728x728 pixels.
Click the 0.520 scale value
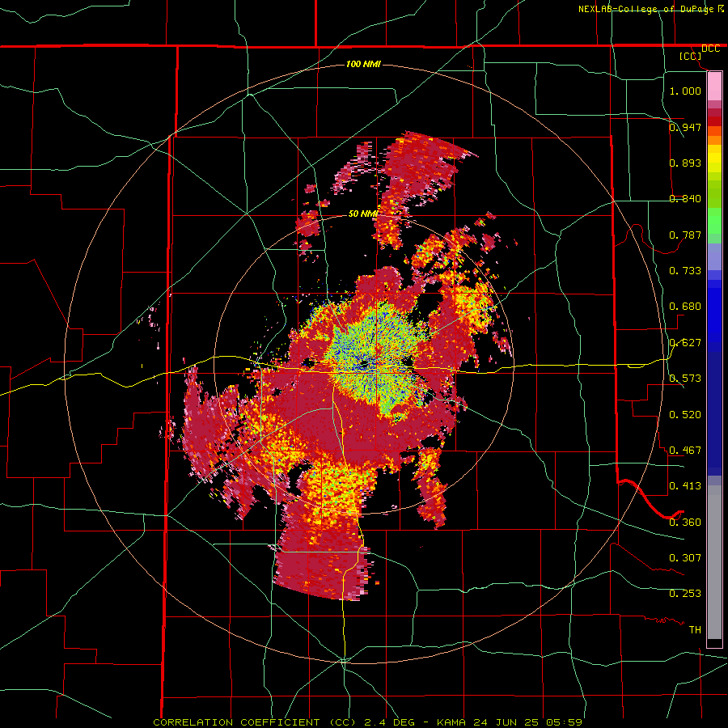(x=685, y=415)
